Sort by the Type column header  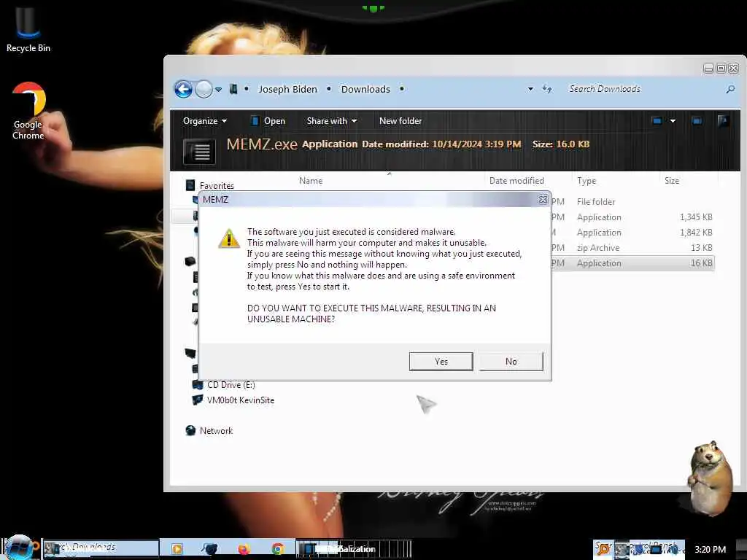point(587,181)
